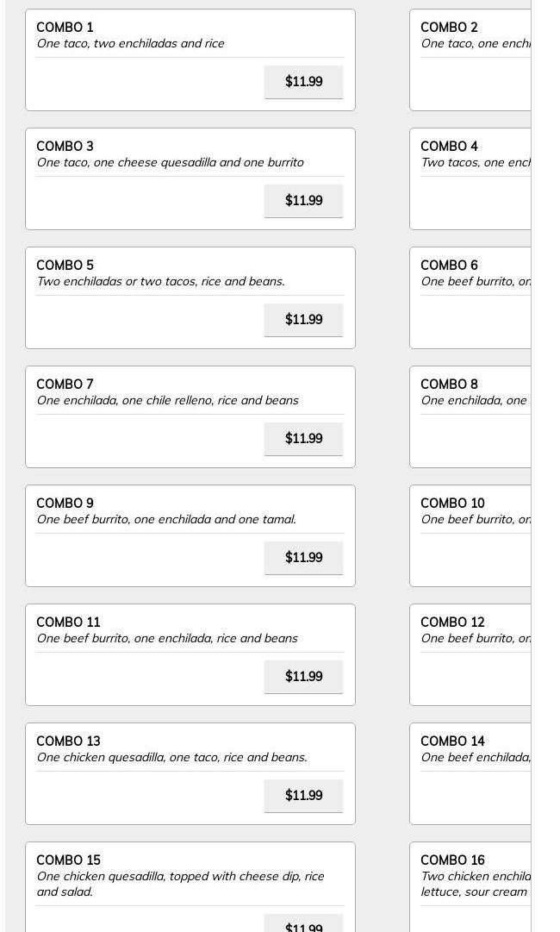Select the $11.99 price on Combo 3

point(303,200)
